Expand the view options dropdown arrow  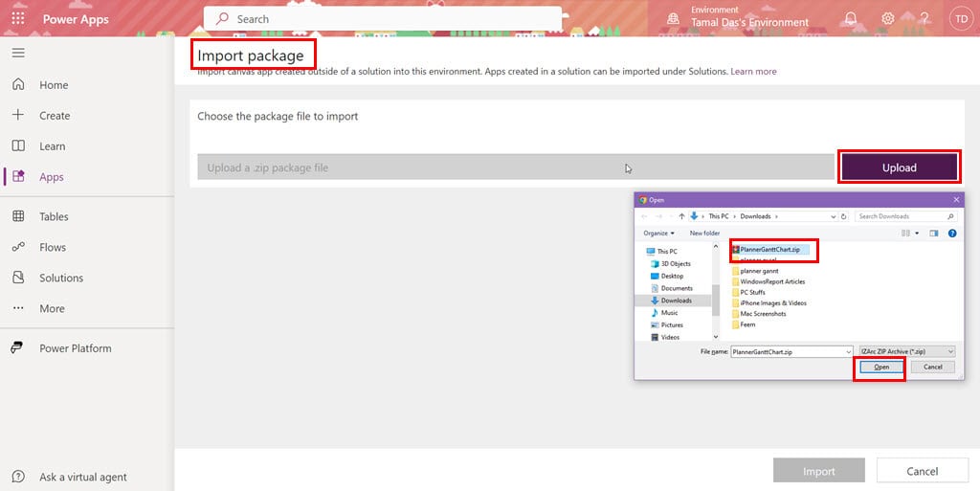(917, 233)
